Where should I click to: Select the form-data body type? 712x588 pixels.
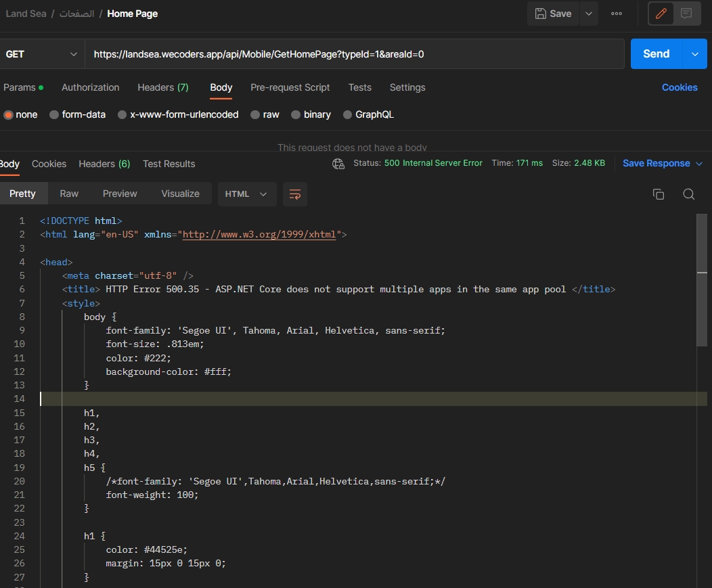[x=77, y=115]
